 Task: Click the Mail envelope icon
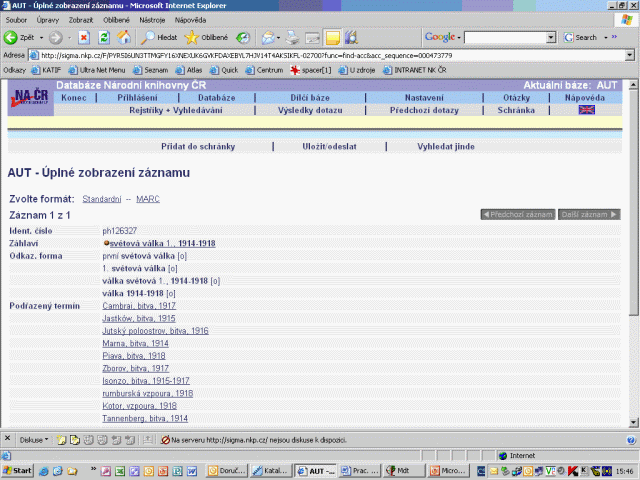(268, 38)
